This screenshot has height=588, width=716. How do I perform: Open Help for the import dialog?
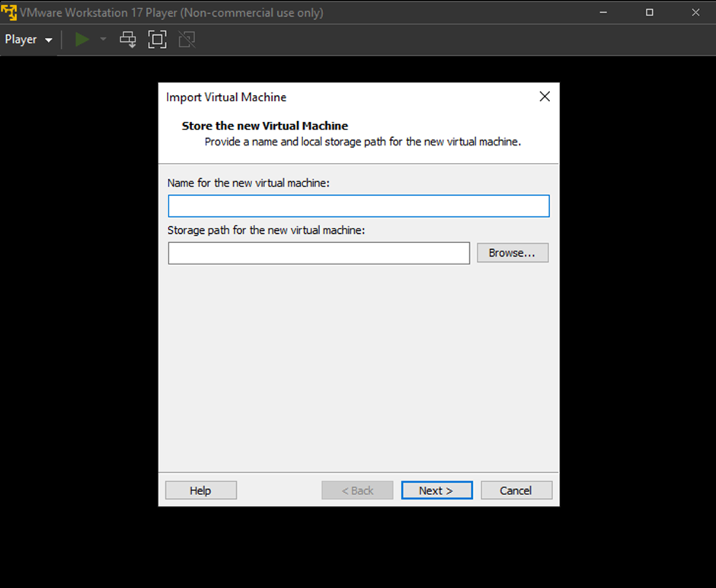click(201, 491)
